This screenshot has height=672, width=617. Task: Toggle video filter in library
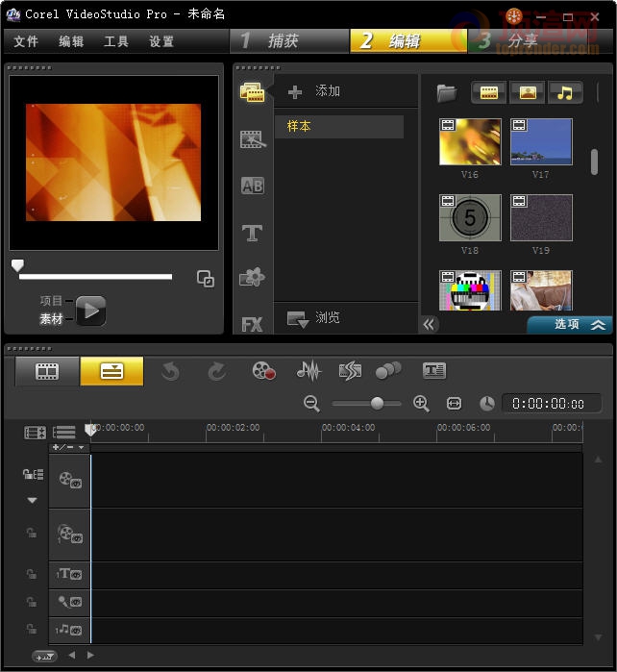coord(489,92)
